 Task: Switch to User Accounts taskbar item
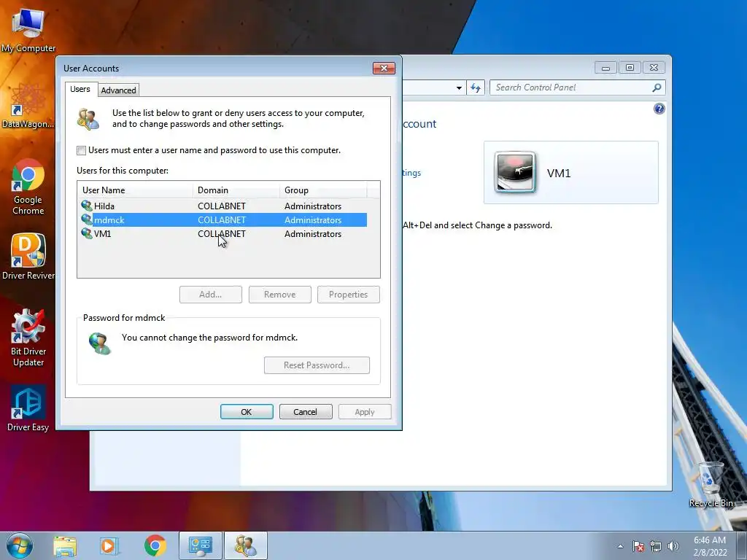[x=246, y=545]
